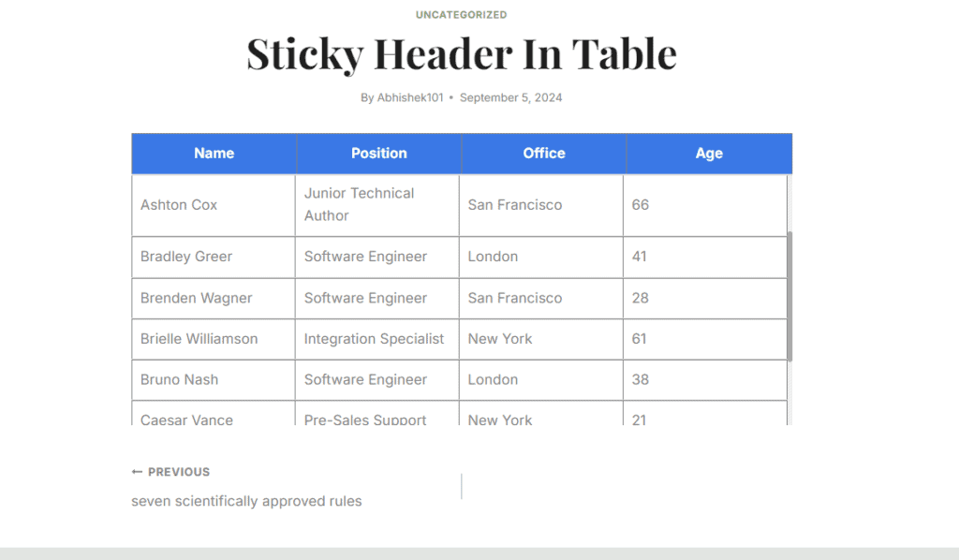Select the age 21 cell

[705, 414]
